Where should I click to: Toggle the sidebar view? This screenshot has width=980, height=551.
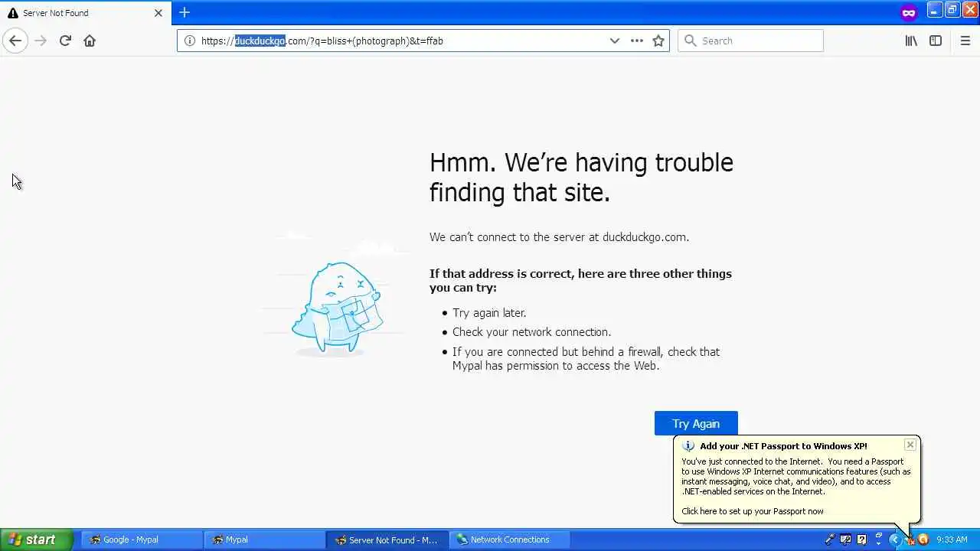tap(936, 41)
